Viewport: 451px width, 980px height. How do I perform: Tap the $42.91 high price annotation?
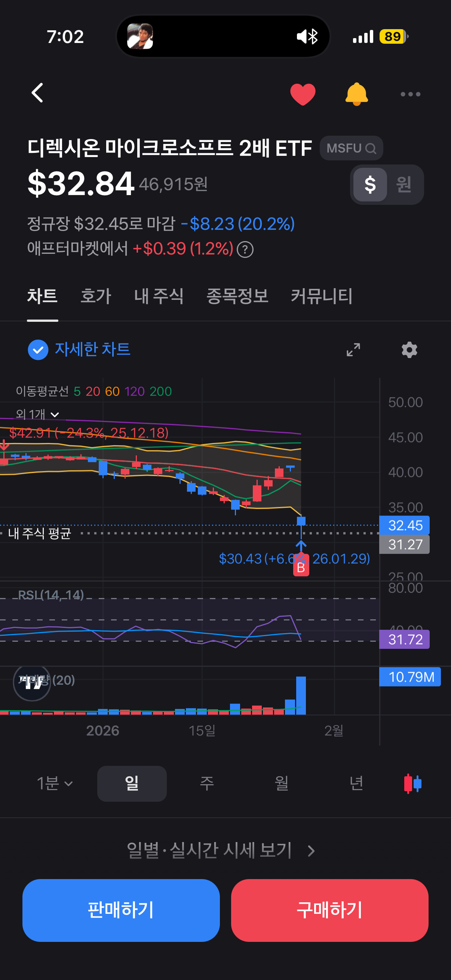(89, 432)
